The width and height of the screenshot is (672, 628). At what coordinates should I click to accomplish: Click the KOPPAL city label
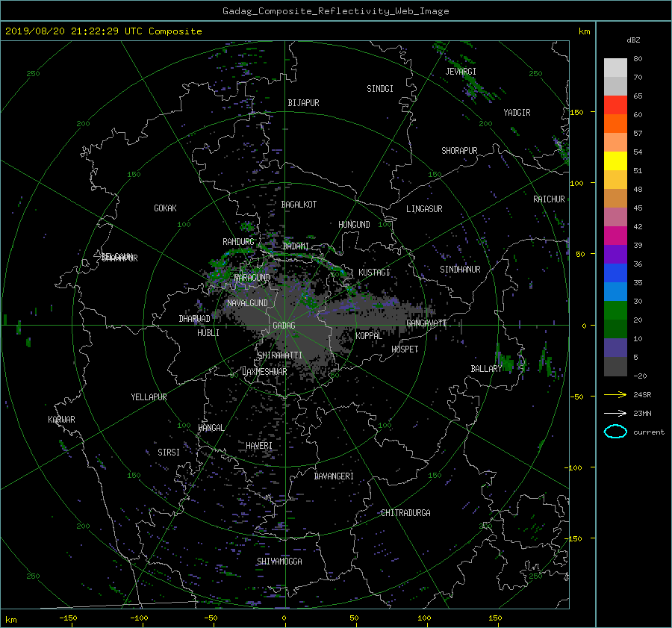(369, 336)
